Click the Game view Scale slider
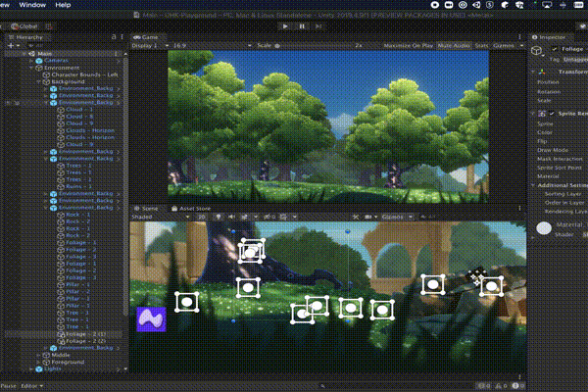 (315, 46)
